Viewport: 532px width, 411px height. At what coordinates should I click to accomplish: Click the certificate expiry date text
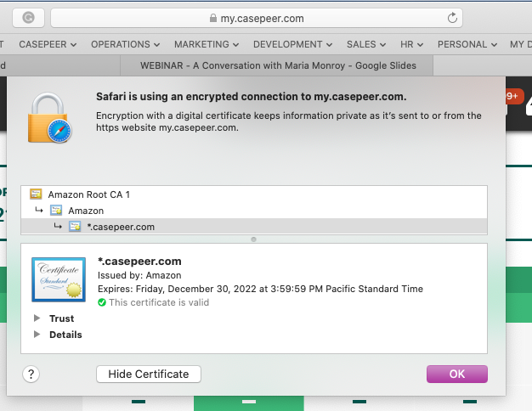[x=260, y=289]
